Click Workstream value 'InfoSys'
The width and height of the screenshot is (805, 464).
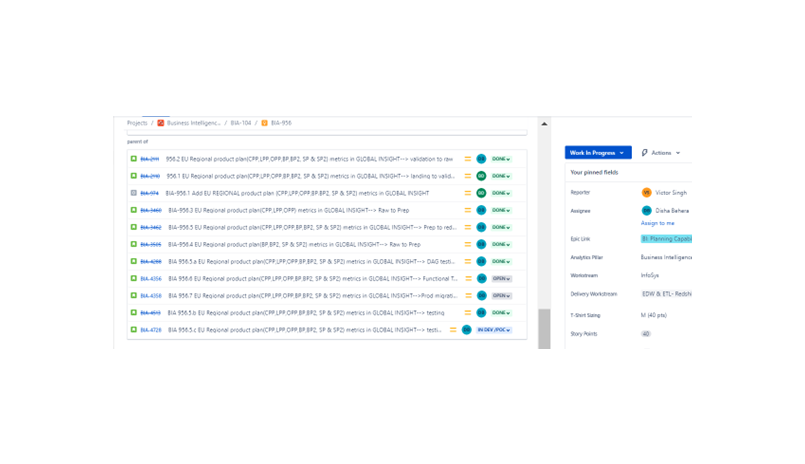click(649, 276)
